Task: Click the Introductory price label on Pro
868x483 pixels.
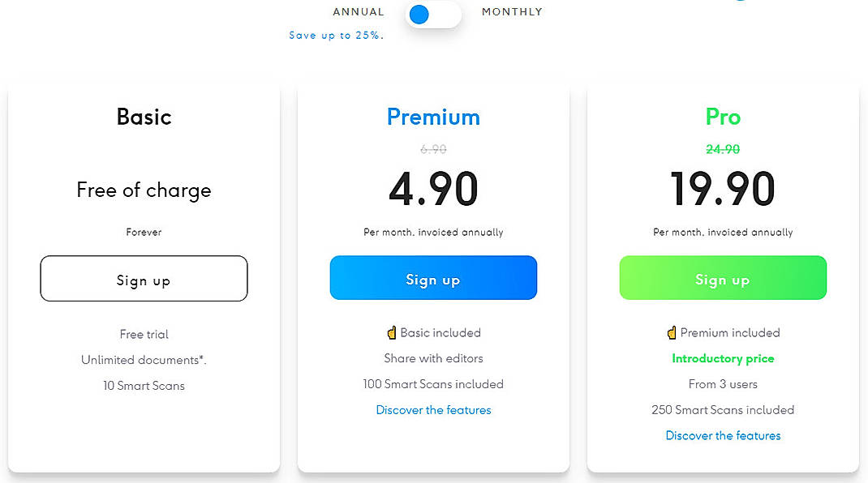Action: click(x=723, y=358)
